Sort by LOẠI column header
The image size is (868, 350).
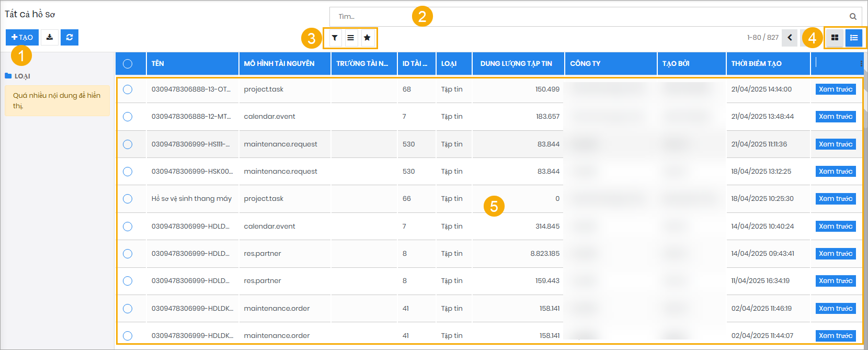click(454, 63)
